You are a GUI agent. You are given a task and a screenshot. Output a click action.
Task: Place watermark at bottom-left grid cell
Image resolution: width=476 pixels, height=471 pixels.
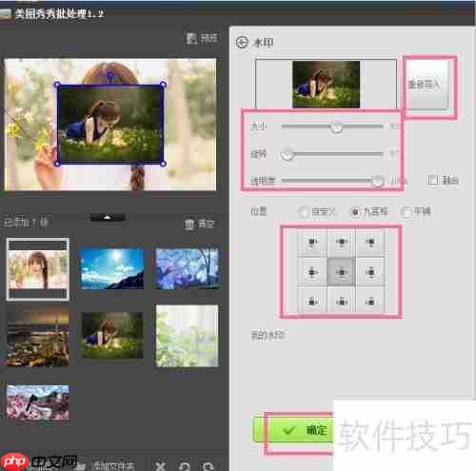pos(311,301)
